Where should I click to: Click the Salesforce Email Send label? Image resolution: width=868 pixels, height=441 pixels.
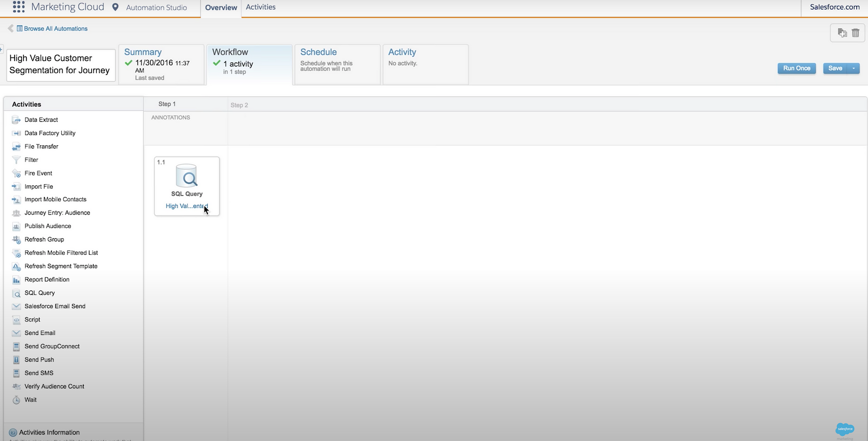pos(55,306)
